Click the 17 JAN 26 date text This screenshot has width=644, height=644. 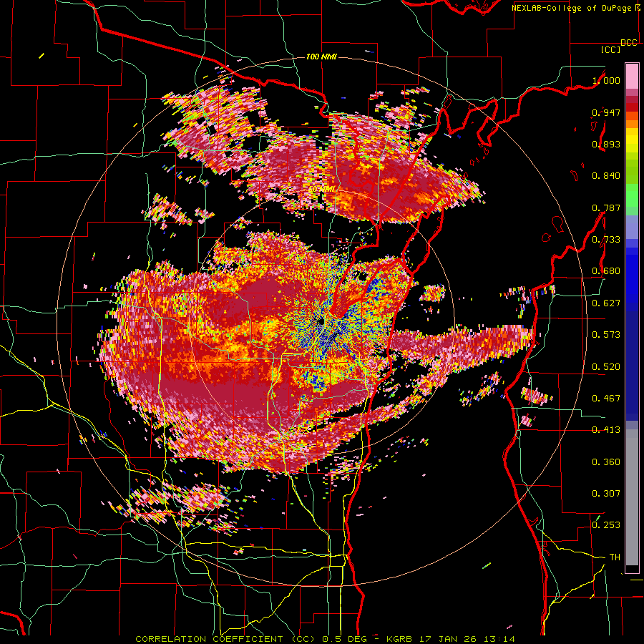click(x=449, y=639)
